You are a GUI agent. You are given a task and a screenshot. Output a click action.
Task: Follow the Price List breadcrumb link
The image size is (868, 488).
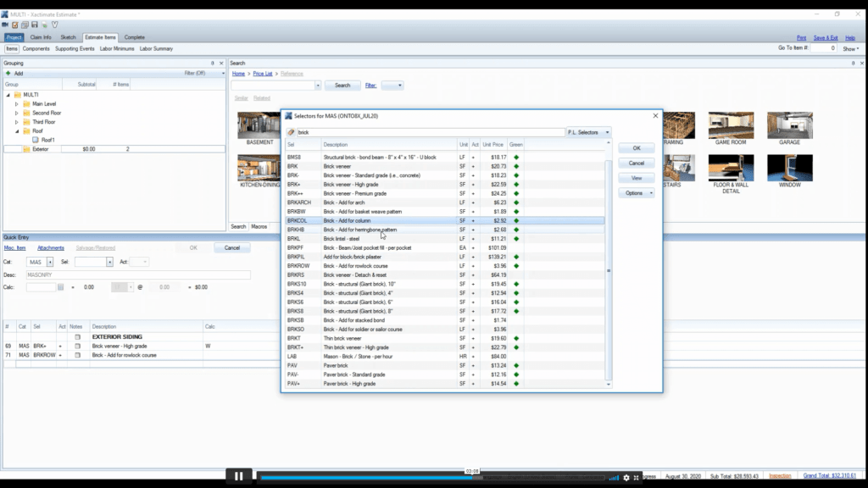[263, 74]
